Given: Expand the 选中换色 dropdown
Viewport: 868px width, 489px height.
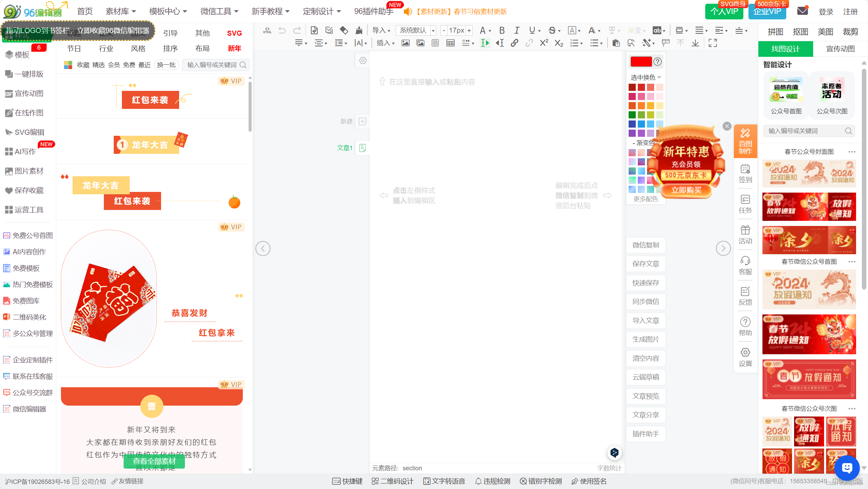Looking at the screenshot, I should [646, 77].
